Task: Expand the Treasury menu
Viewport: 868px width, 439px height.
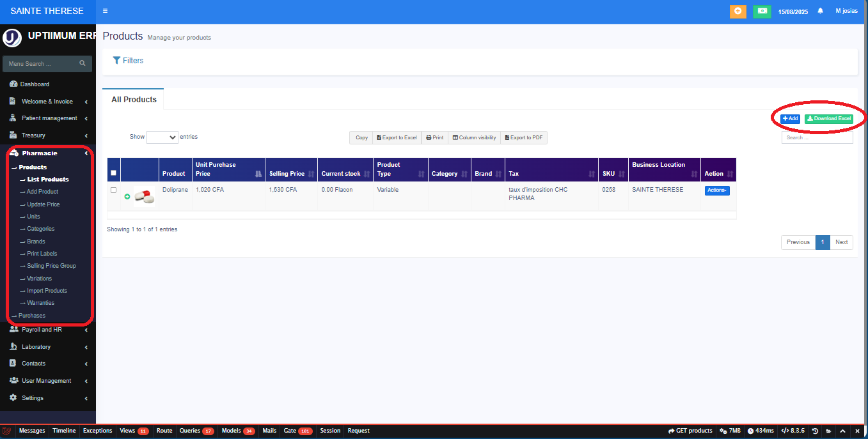Action: click(x=48, y=135)
